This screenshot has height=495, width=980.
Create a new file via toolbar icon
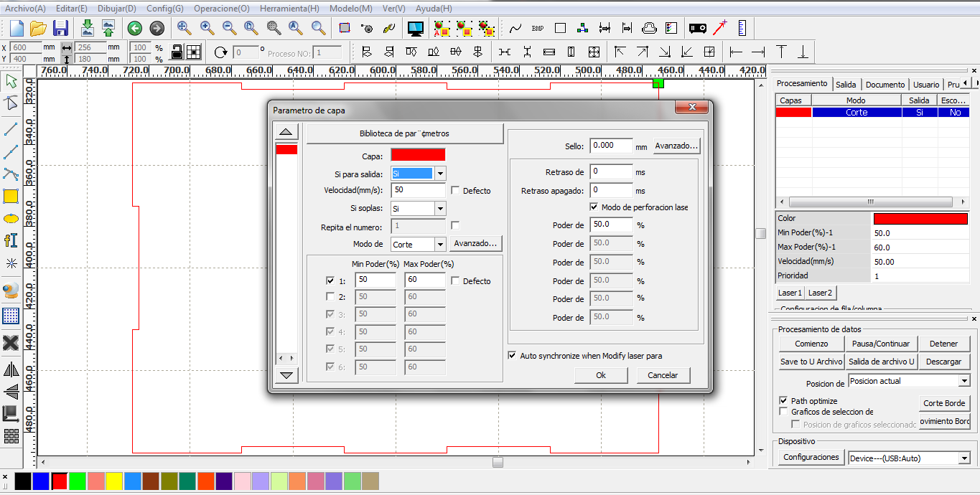[16, 28]
